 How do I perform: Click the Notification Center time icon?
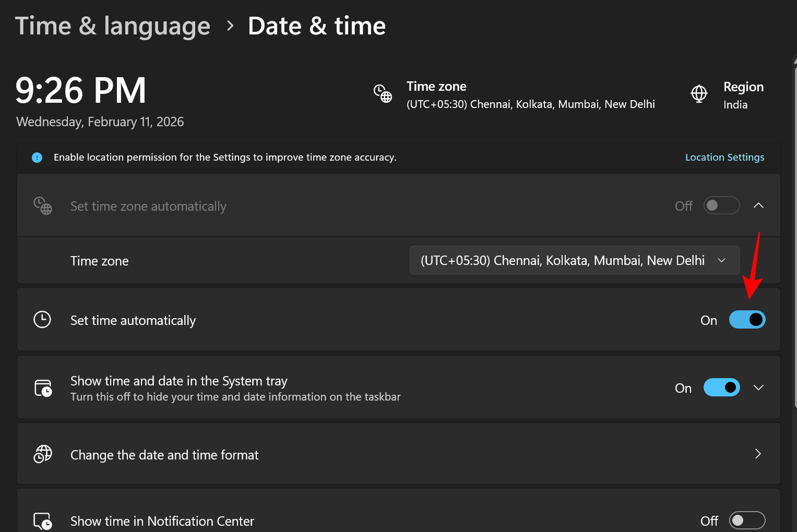tap(43, 521)
